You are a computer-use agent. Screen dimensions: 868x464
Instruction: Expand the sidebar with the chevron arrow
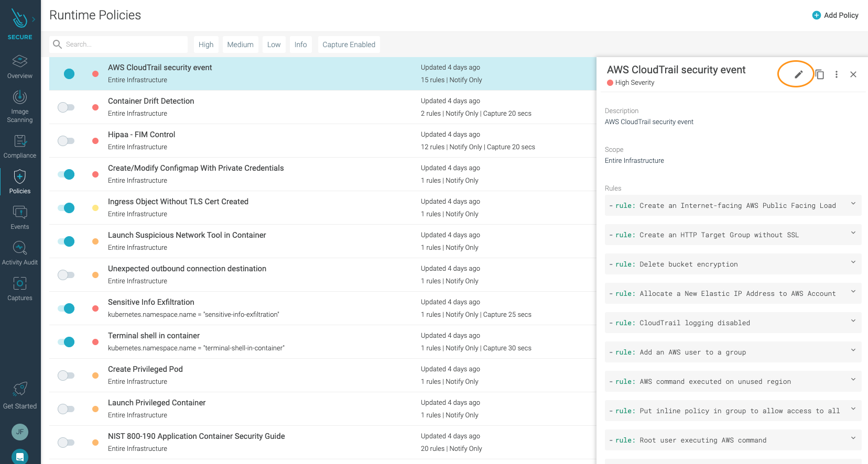(34, 19)
